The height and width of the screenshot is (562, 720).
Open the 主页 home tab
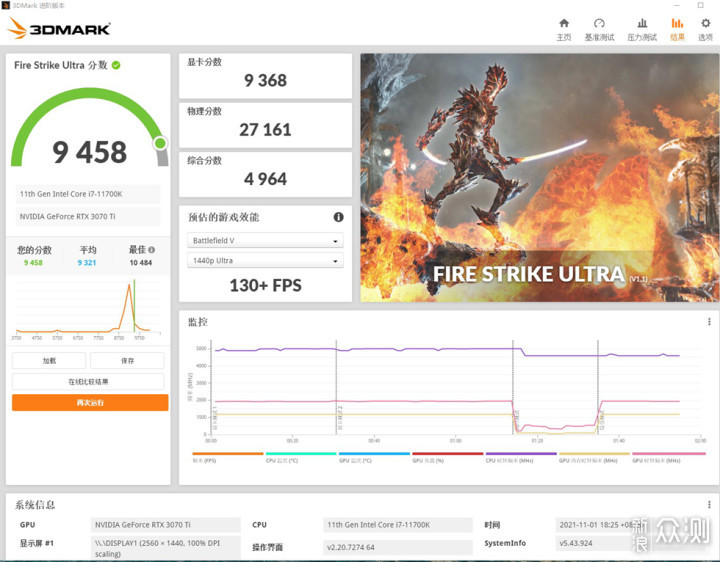click(x=564, y=30)
